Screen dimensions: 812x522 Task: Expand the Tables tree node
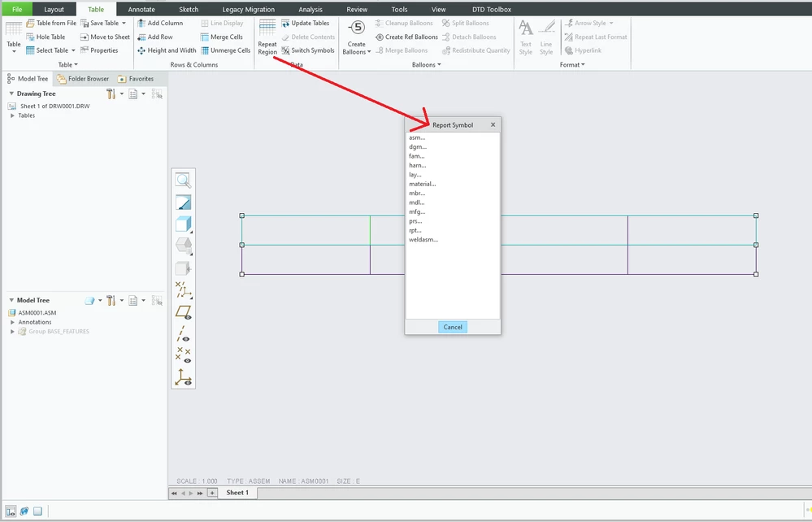[x=12, y=115]
